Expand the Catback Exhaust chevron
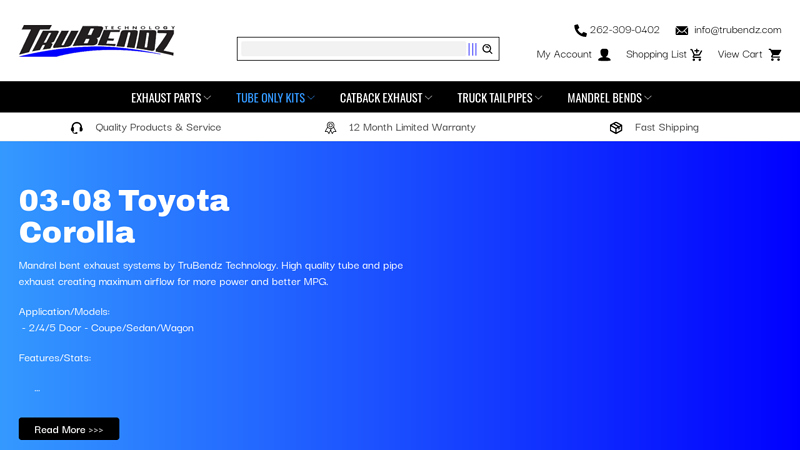This screenshot has width=800, height=450. 429,97
